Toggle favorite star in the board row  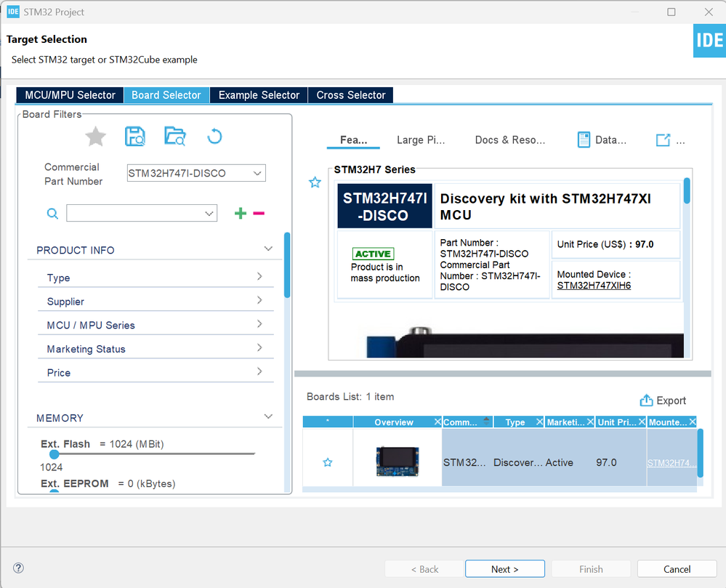coord(328,462)
